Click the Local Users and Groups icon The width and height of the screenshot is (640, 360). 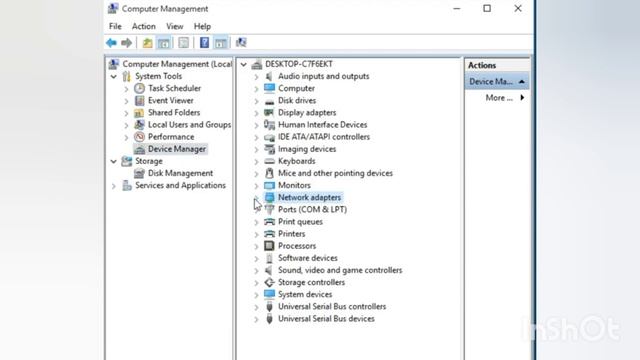(x=140, y=124)
